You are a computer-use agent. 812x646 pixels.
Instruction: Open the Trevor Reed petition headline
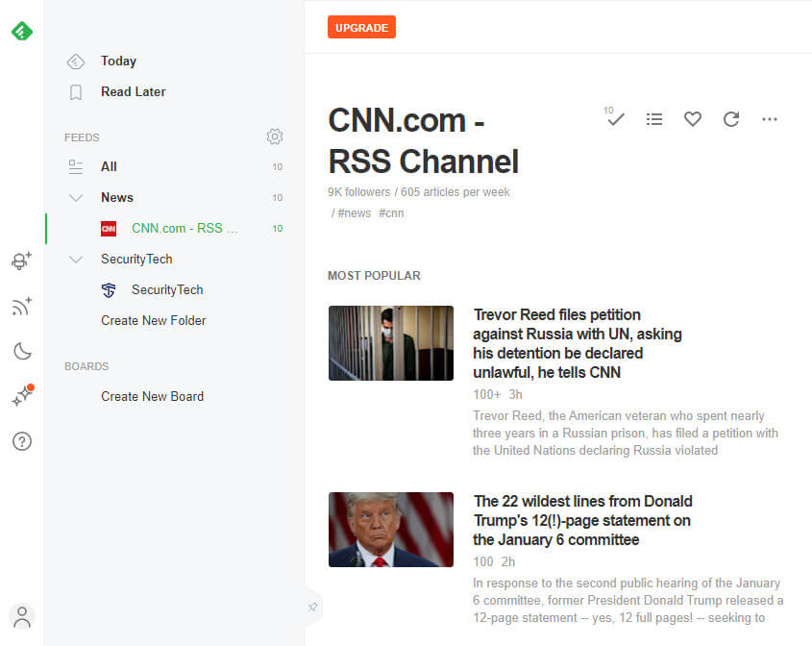[578, 343]
